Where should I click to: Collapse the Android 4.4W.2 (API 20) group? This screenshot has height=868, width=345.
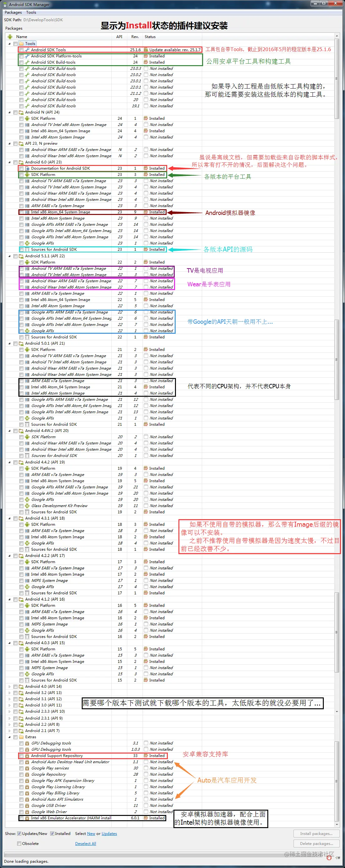pyautogui.click(x=9, y=431)
